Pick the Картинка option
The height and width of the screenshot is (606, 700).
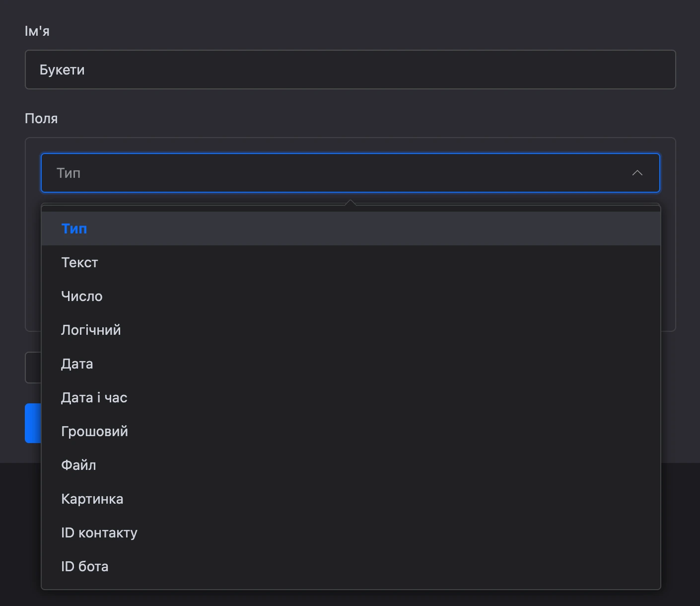pos(351,499)
